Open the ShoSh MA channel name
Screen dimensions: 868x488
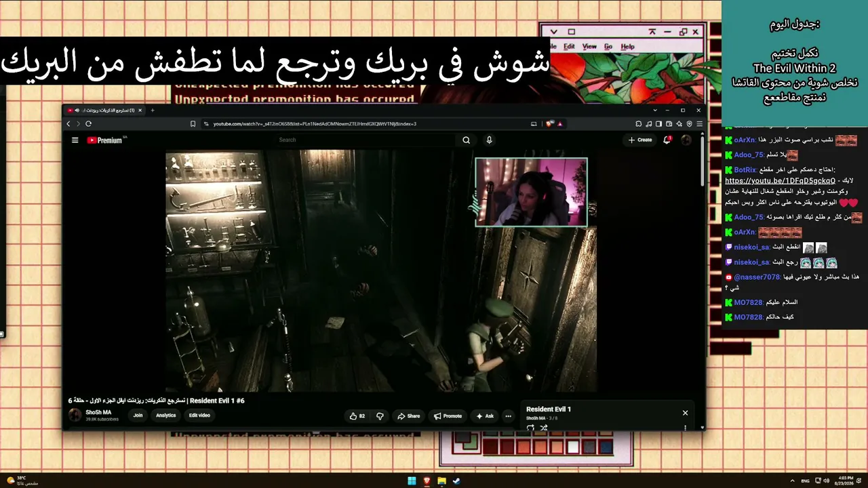click(x=98, y=412)
